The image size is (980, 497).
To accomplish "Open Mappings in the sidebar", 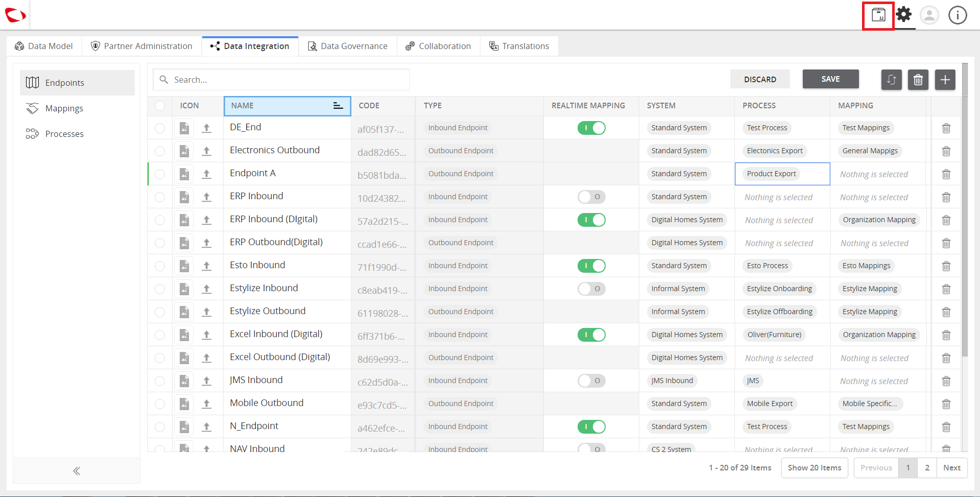I will [77, 108].
